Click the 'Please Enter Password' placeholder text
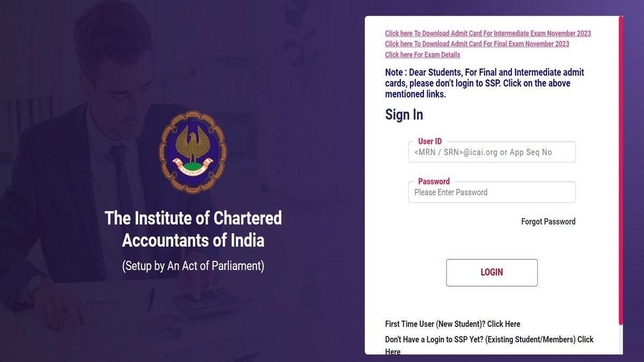The height and width of the screenshot is (362, 644). [450, 192]
